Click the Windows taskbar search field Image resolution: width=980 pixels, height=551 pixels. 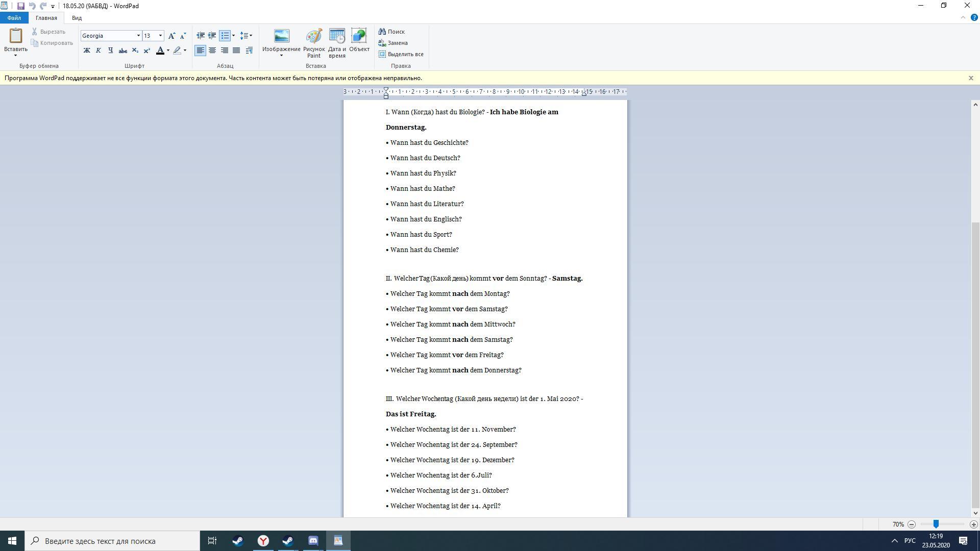(x=112, y=541)
